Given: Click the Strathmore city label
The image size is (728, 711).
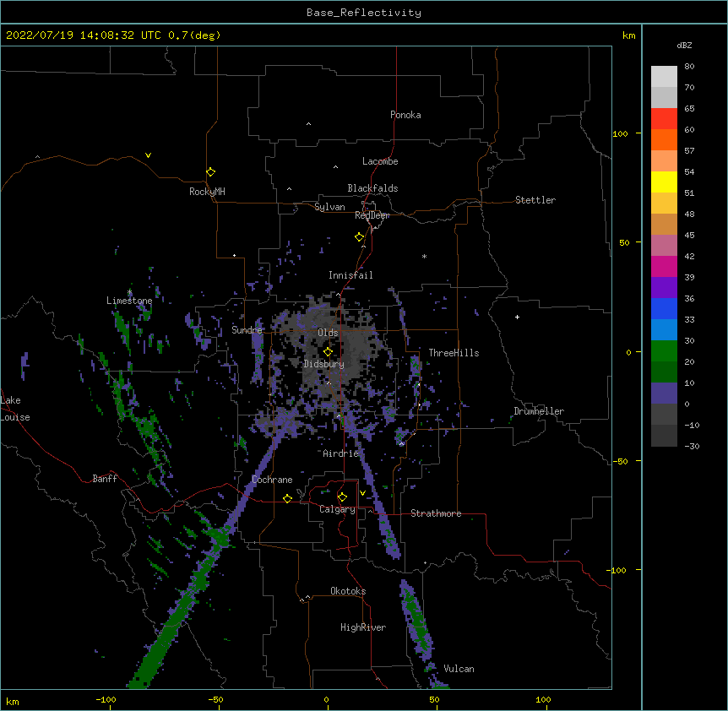Looking at the screenshot, I should 436,513.
